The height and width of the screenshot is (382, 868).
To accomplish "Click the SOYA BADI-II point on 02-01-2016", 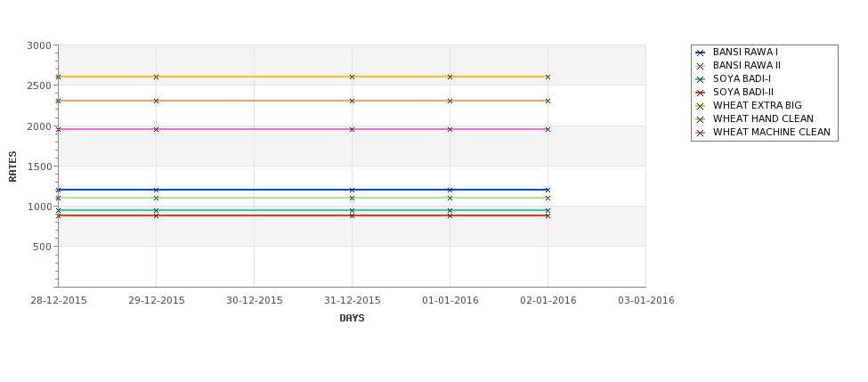I will point(548,215).
